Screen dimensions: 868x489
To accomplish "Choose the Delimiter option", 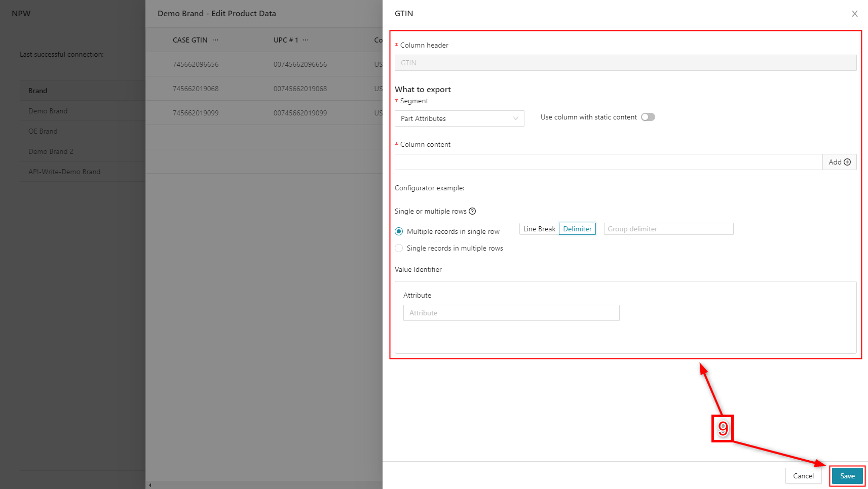I will [577, 229].
